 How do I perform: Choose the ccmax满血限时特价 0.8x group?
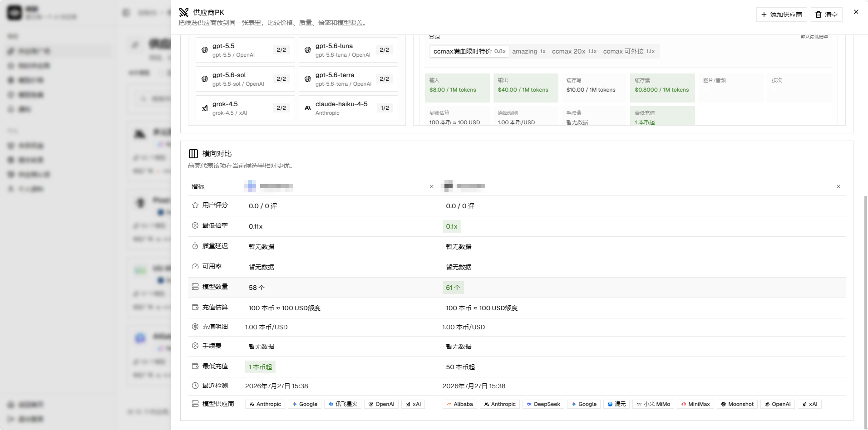[469, 51]
